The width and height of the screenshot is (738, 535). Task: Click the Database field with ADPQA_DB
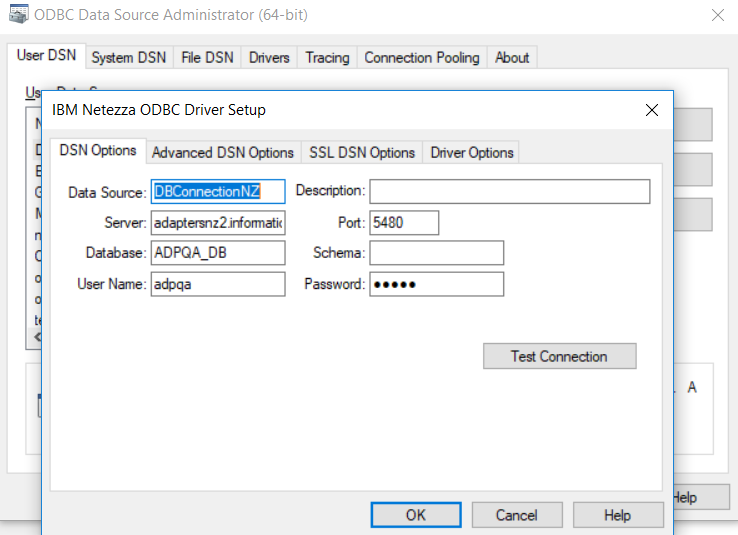[218, 253]
